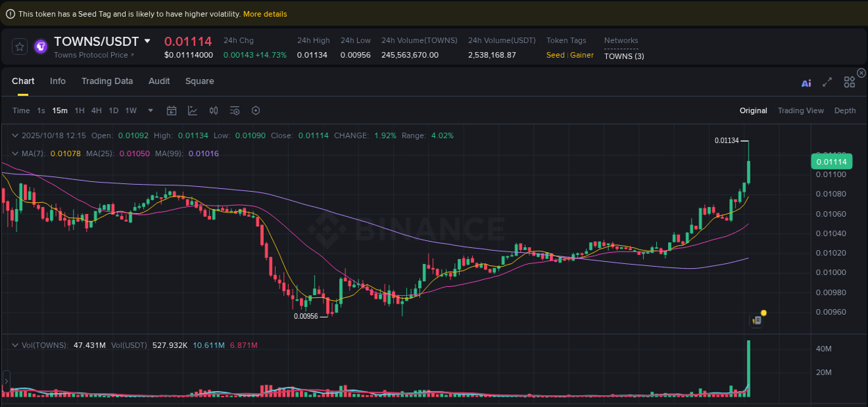The height and width of the screenshot is (407, 868).
Task: Expand chart to fullscreen with arrows icon
Action: pos(827,81)
